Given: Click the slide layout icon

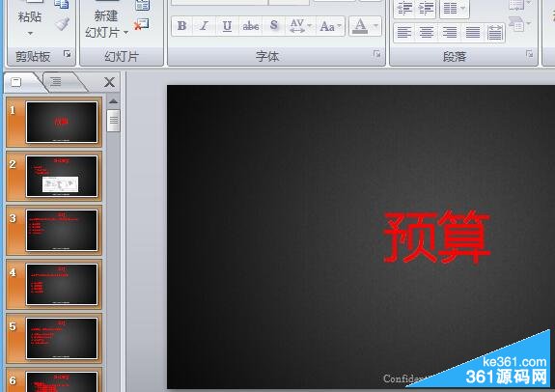Looking at the screenshot, I should click(x=142, y=5).
